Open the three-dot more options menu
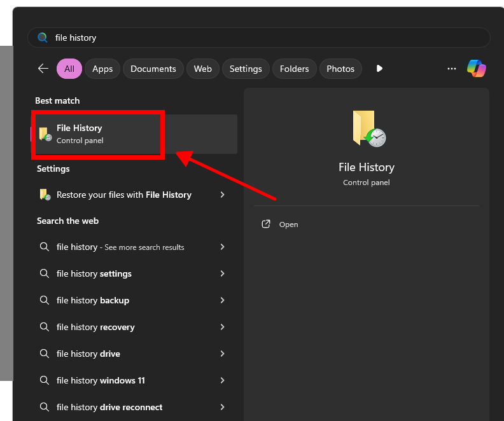504x421 pixels. pos(452,69)
